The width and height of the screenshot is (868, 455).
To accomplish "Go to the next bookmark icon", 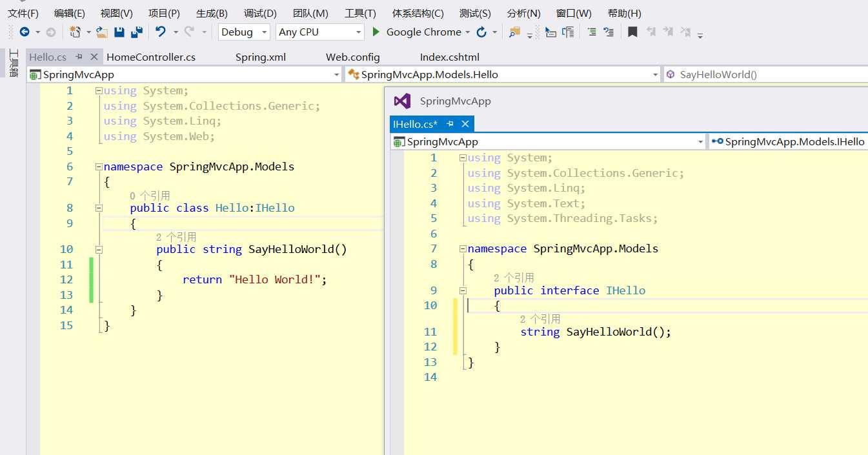I will (668, 32).
